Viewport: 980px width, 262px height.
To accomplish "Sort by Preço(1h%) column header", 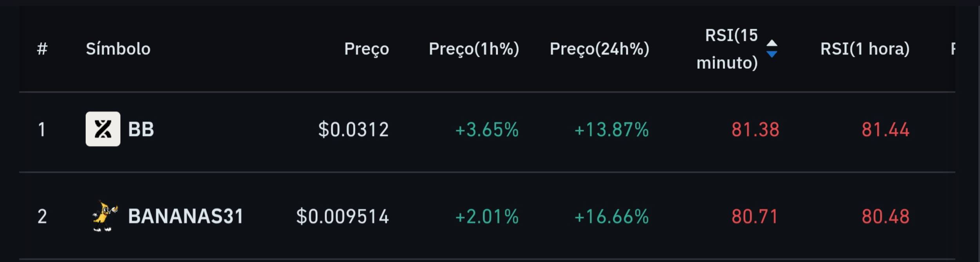I will click(x=474, y=49).
